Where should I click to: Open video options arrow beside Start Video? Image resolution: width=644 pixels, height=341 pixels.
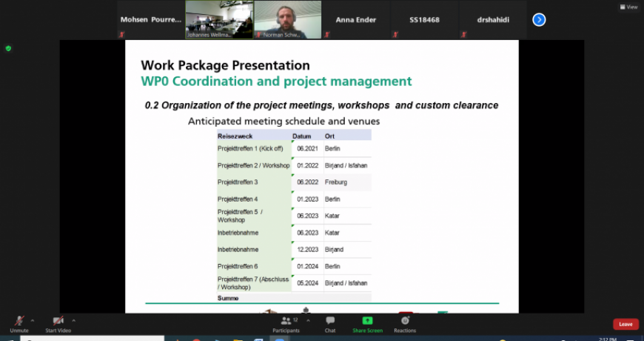(74, 320)
